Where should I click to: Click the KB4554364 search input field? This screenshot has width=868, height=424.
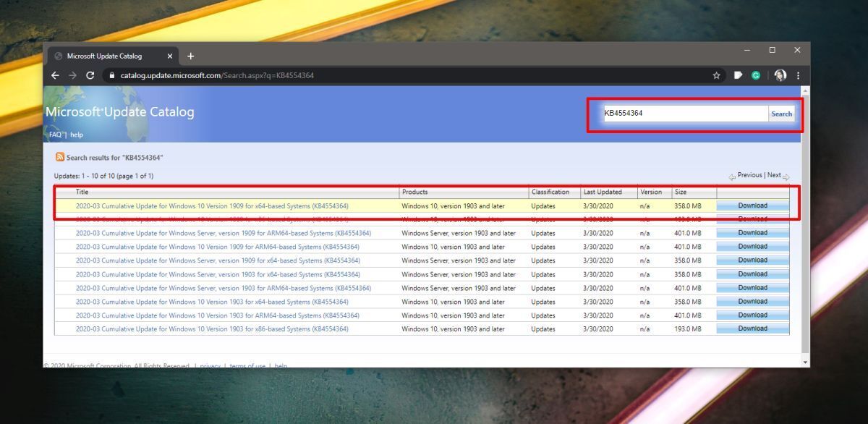click(x=684, y=114)
